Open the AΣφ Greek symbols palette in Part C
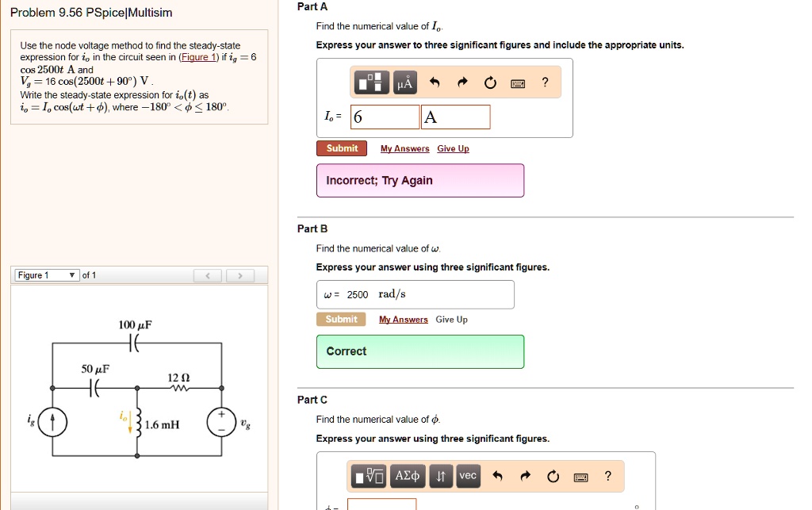This screenshot has width=812, height=510. point(407,476)
